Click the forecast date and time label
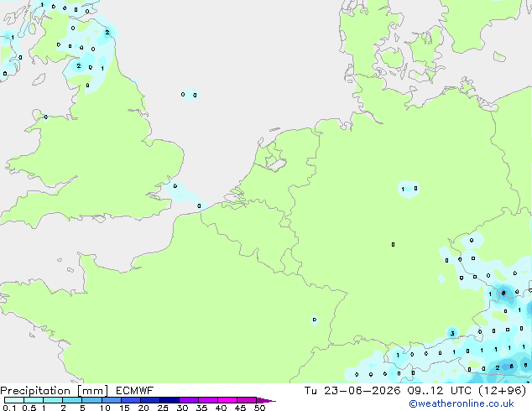 click(415, 391)
